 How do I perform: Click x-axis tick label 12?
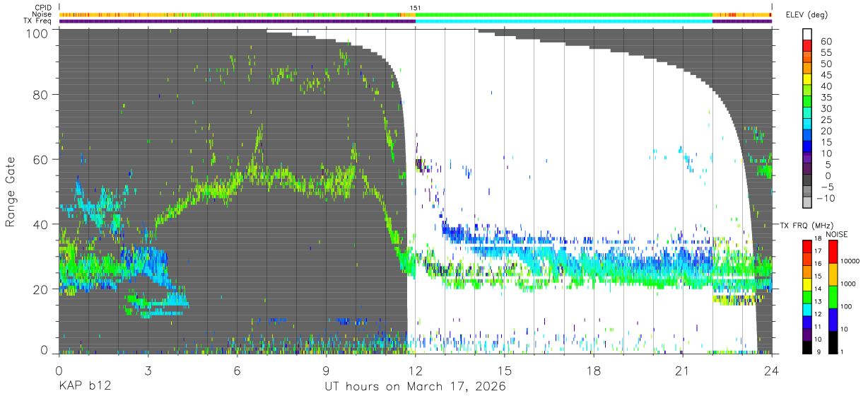(416, 371)
